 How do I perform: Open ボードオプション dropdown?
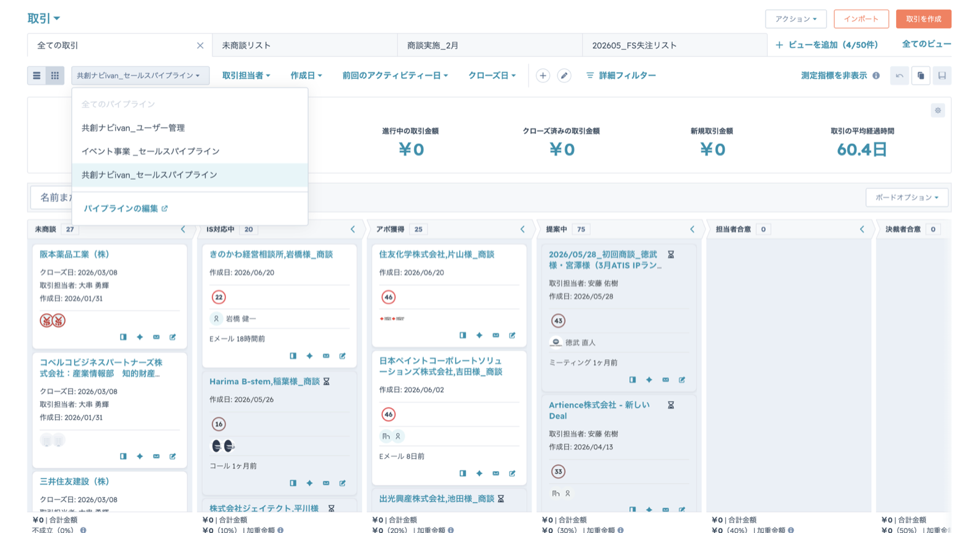tap(907, 198)
